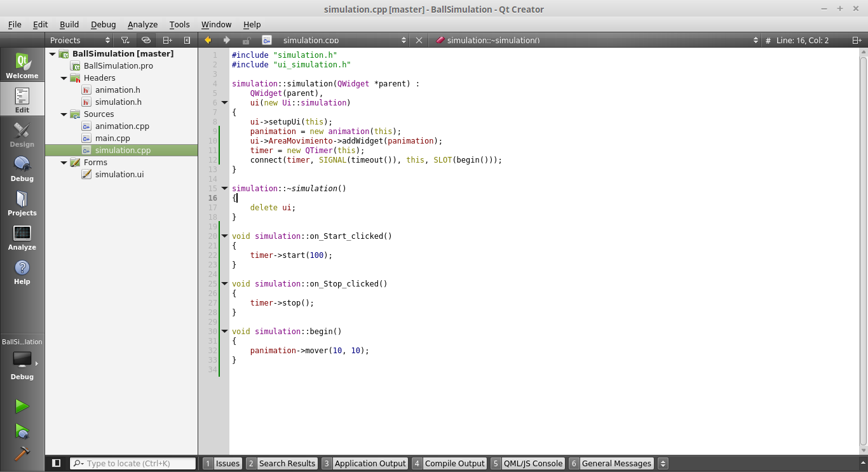Open main.cpp from Sources
The height and width of the screenshot is (472, 868).
(x=112, y=138)
